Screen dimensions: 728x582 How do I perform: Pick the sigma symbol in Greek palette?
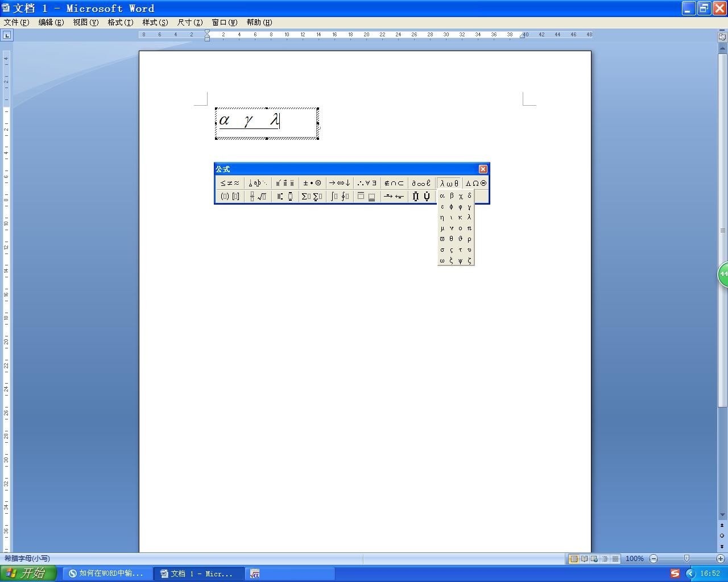pyautogui.click(x=442, y=250)
